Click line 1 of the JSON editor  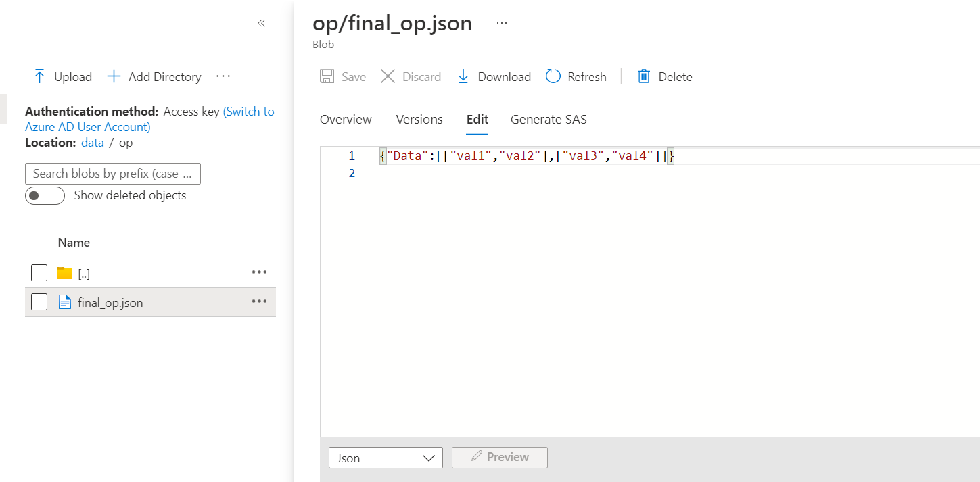coord(528,156)
